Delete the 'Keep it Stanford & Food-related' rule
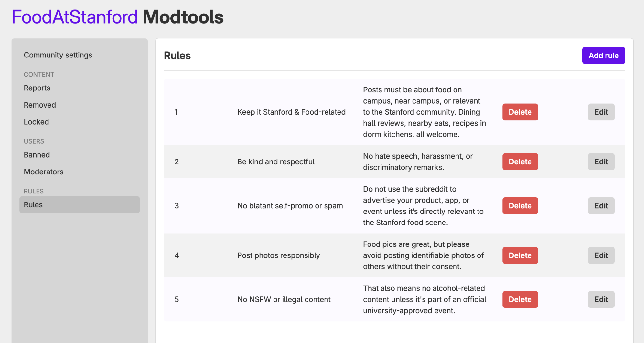The image size is (644, 343). point(520,112)
